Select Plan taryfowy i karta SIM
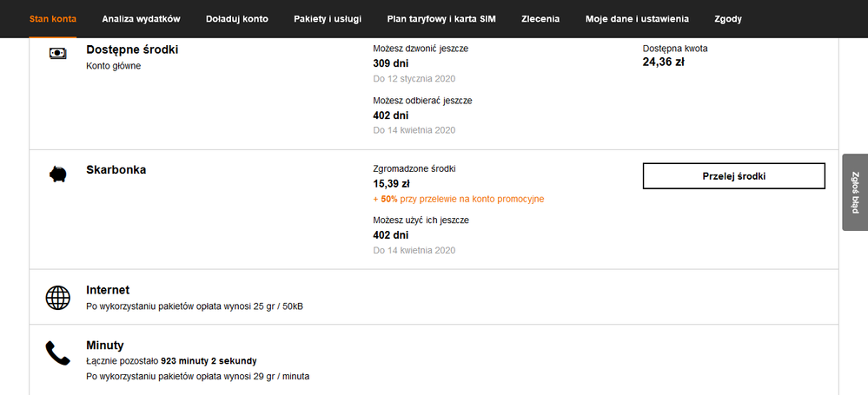 click(441, 18)
